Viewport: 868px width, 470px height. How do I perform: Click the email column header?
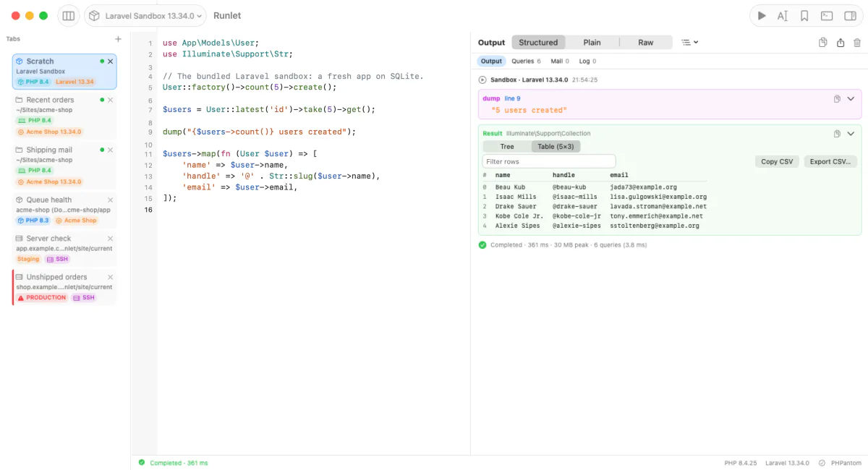tap(619, 175)
